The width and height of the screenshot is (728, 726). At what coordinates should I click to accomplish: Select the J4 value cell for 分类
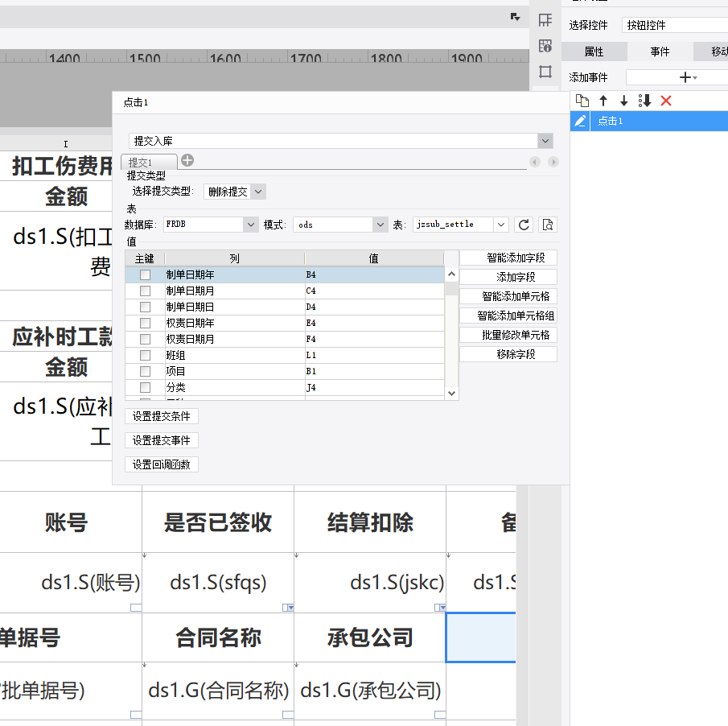click(x=374, y=387)
